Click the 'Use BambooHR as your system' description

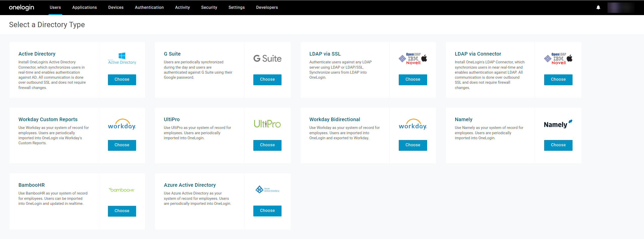click(53, 198)
